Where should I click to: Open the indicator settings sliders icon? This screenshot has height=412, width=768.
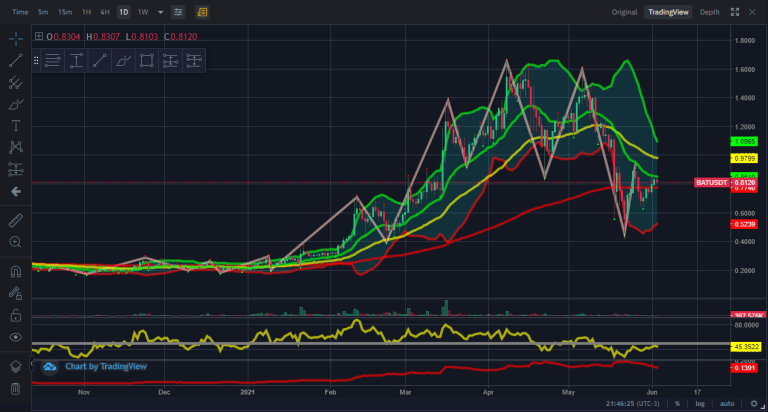tap(178, 12)
